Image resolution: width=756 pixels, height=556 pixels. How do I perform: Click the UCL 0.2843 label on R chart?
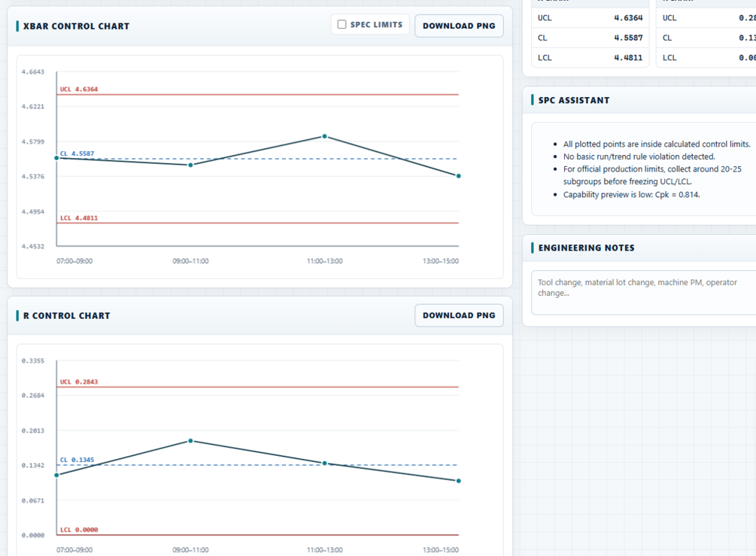click(x=78, y=382)
